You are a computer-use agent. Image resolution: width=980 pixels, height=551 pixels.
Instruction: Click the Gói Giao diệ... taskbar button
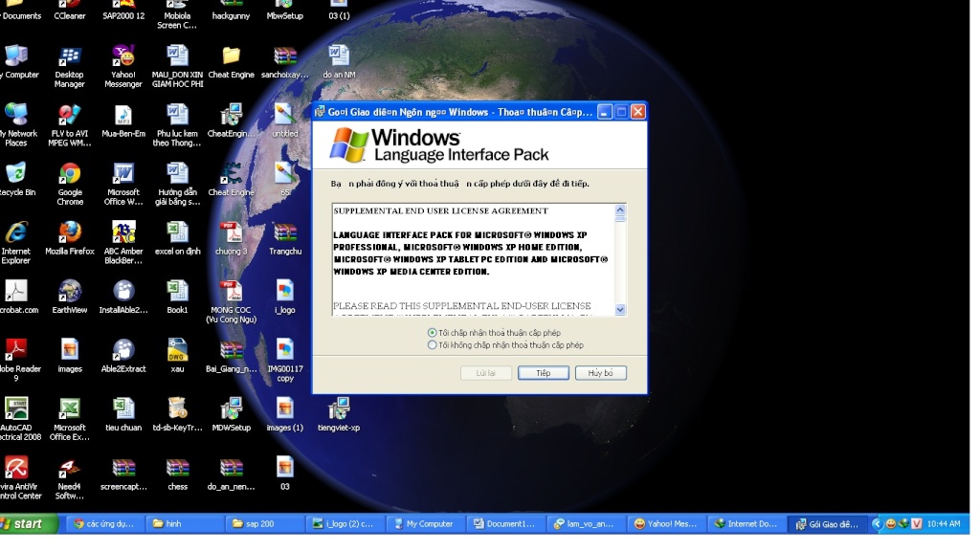pyautogui.click(x=828, y=523)
